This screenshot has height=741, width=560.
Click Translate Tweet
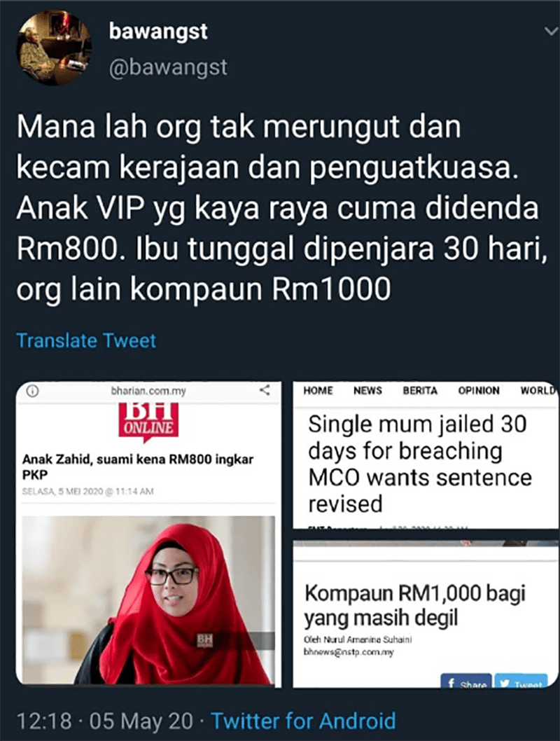[x=86, y=340]
